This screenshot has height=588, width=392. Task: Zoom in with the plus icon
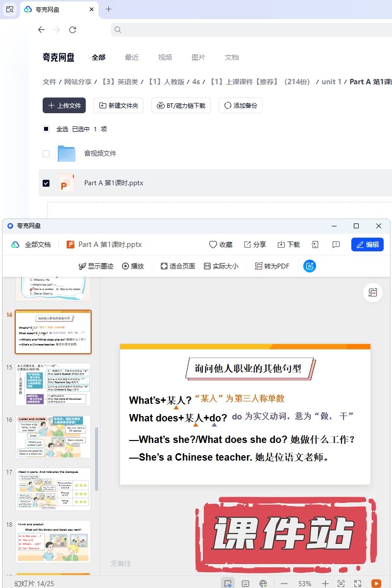pyautogui.click(x=325, y=583)
